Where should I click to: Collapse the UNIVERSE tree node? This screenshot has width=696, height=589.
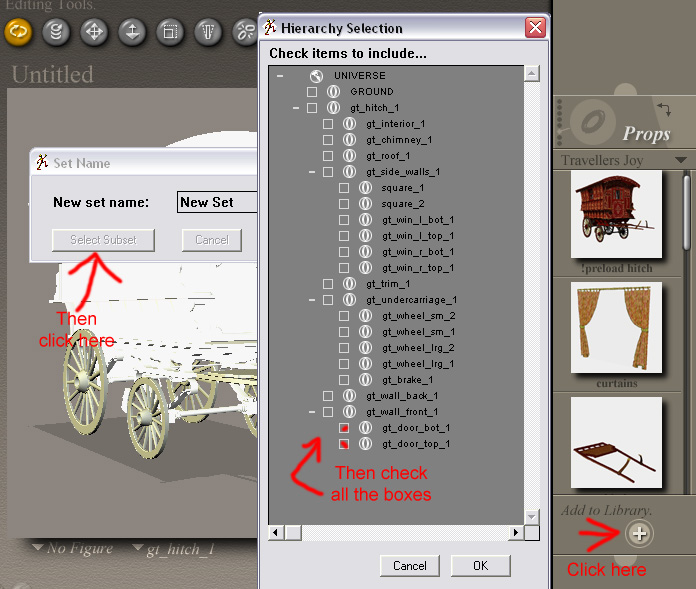point(280,76)
